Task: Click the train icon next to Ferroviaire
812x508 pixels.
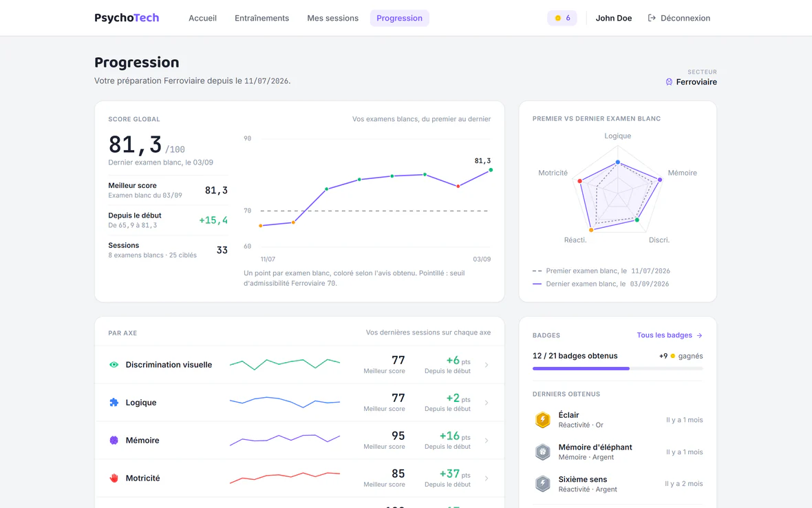Action: pos(669,82)
